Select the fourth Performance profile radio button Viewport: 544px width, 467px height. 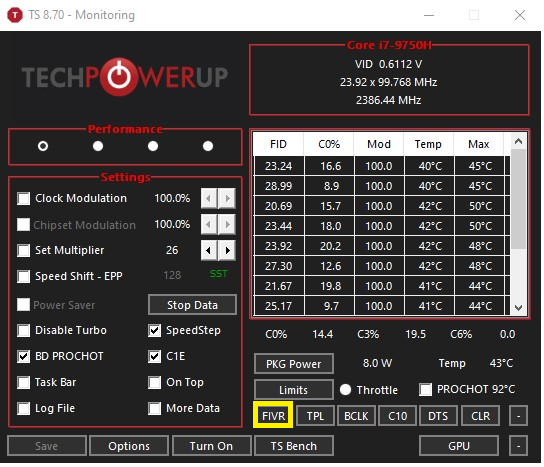(208, 146)
